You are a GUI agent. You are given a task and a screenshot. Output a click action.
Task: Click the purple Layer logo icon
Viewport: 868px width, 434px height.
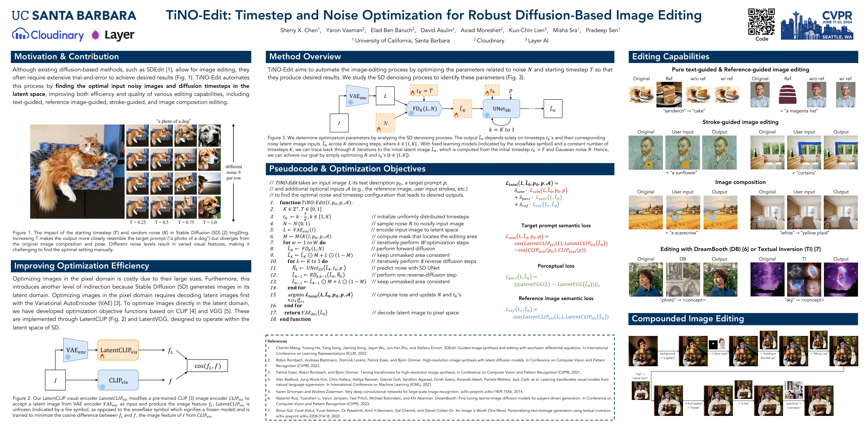tap(96, 35)
